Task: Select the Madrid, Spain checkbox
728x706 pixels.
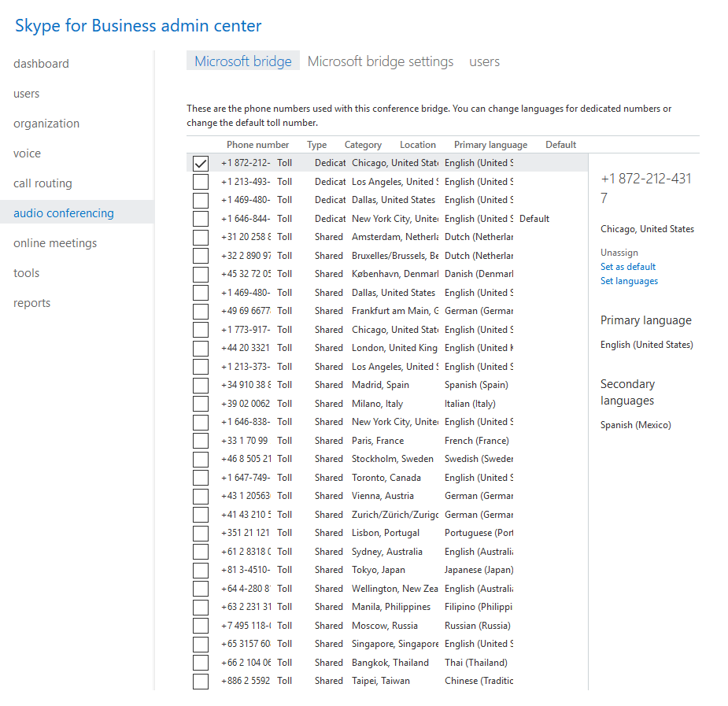Action: pos(201,385)
